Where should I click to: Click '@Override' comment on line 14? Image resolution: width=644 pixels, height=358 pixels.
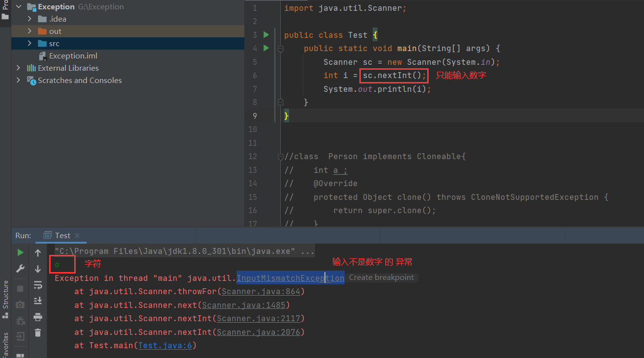point(336,183)
